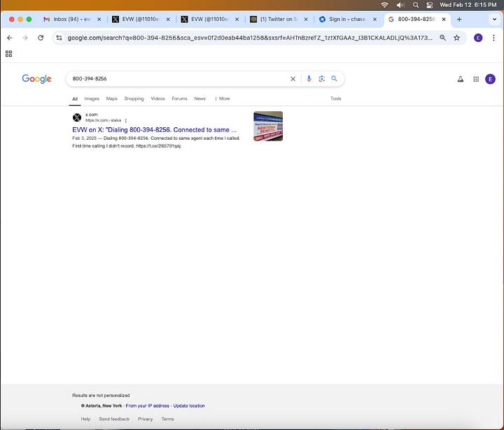Image resolution: width=504 pixels, height=430 pixels.
Task: Start a voice search with the microphone
Action: tap(309, 79)
